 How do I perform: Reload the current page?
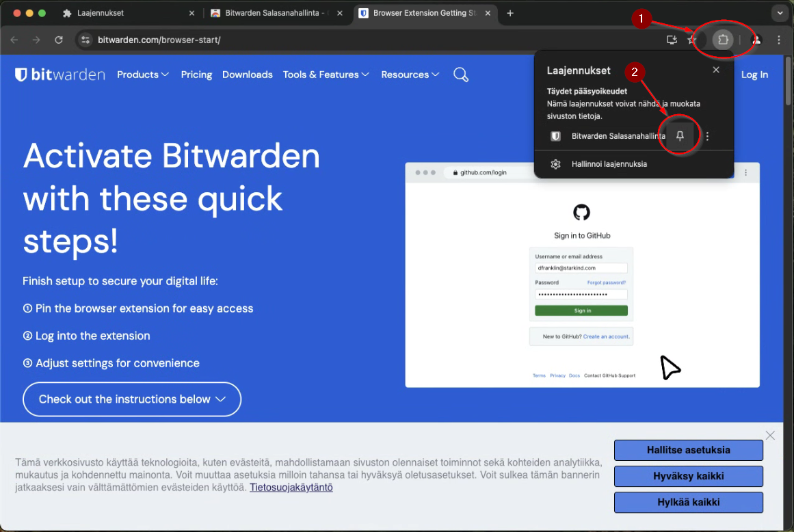click(x=59, y=40)
